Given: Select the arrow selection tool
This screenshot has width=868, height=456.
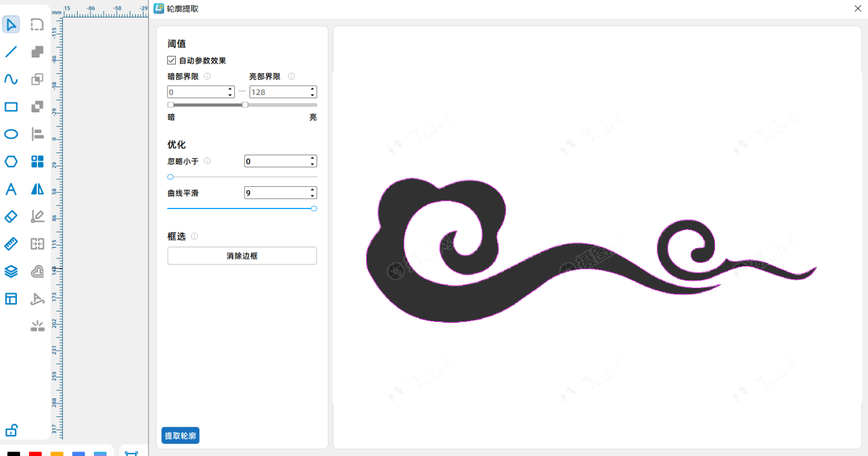Looking at the screenshot, I should [11, 24].
